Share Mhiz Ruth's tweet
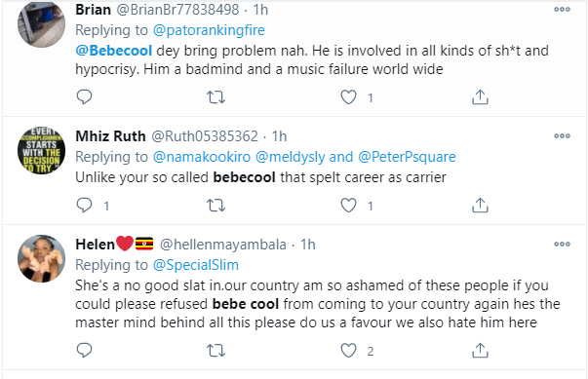588x379 pixels. click(x=480, y=206)
